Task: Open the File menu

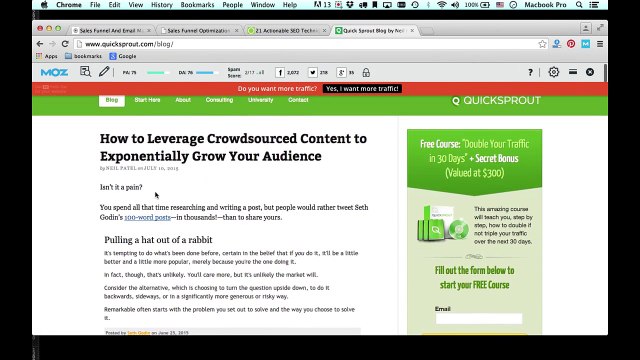Action: click(x=95, y=5)
